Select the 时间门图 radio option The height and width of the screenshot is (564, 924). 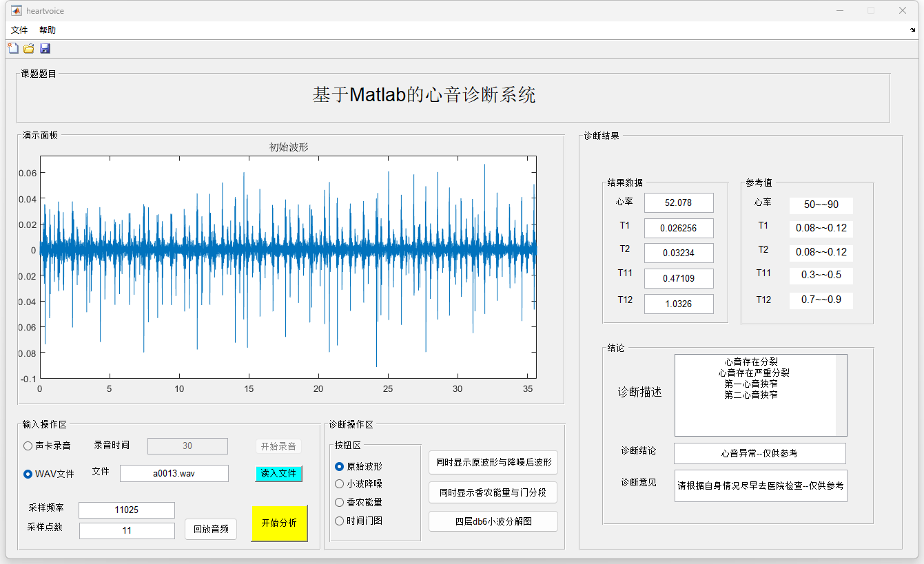pos(339,521)
